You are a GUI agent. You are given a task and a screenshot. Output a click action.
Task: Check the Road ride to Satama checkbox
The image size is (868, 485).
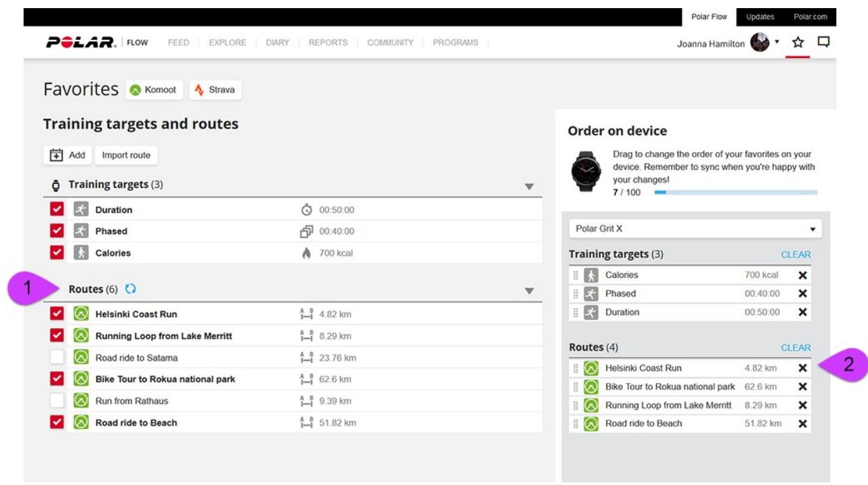point(57,357)
